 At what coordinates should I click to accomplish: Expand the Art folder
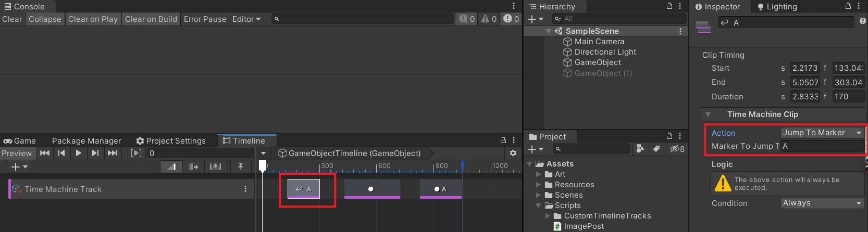539,174
